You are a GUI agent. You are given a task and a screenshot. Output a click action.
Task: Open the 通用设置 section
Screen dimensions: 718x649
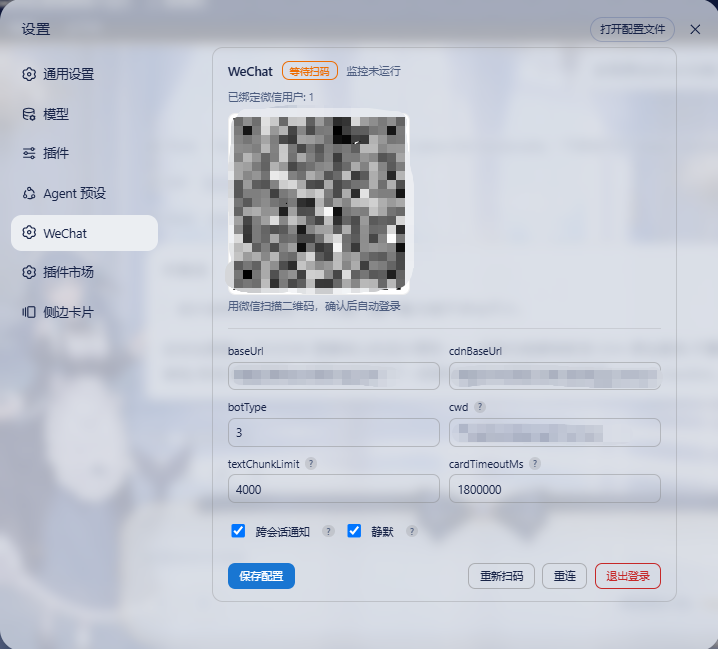84,74
